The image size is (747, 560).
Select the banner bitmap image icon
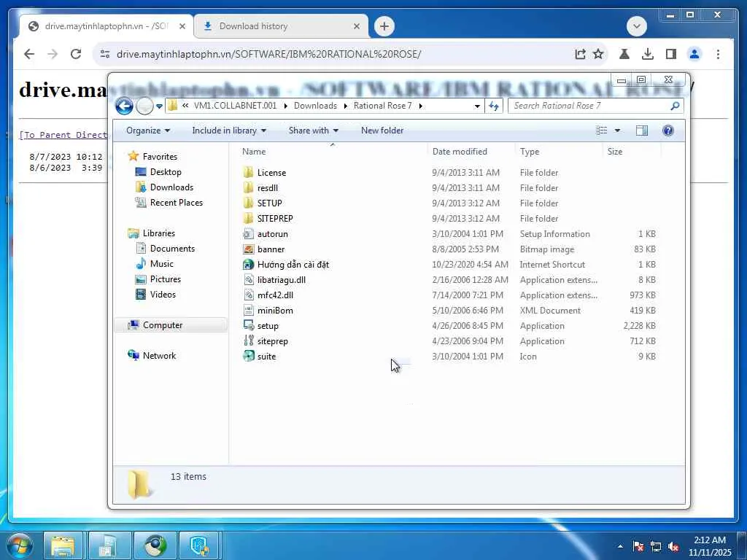[248, 249]
